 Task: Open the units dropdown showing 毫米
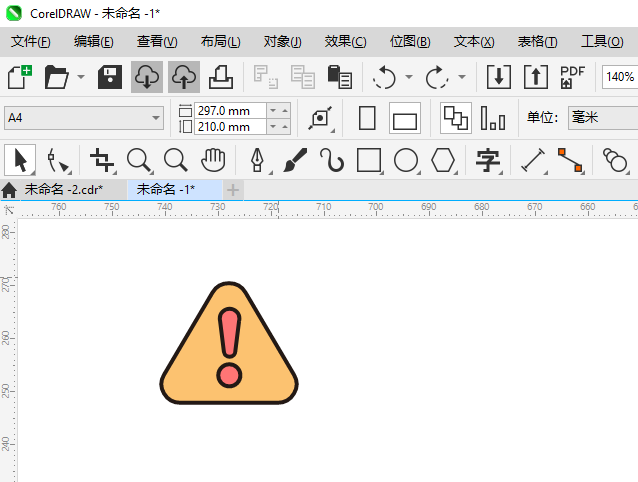tap(603, 118)
